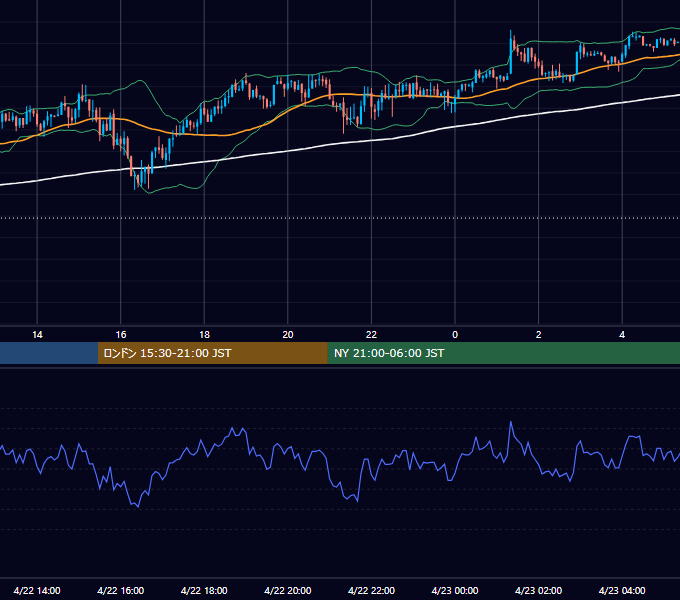Click the '4/22 14:00' label on indicator axis

tap(37, 590)
